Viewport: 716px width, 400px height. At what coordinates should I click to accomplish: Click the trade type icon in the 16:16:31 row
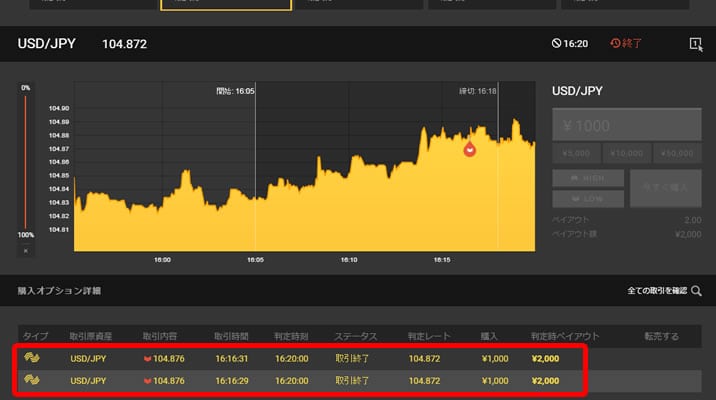coord(32,358)
